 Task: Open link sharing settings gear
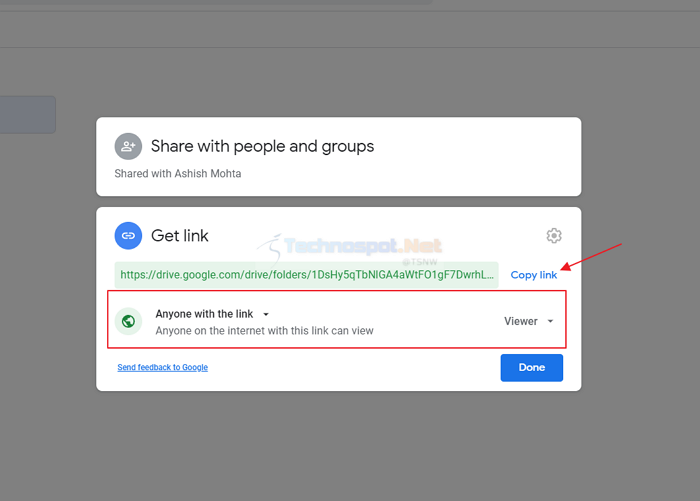coord(554,235)
